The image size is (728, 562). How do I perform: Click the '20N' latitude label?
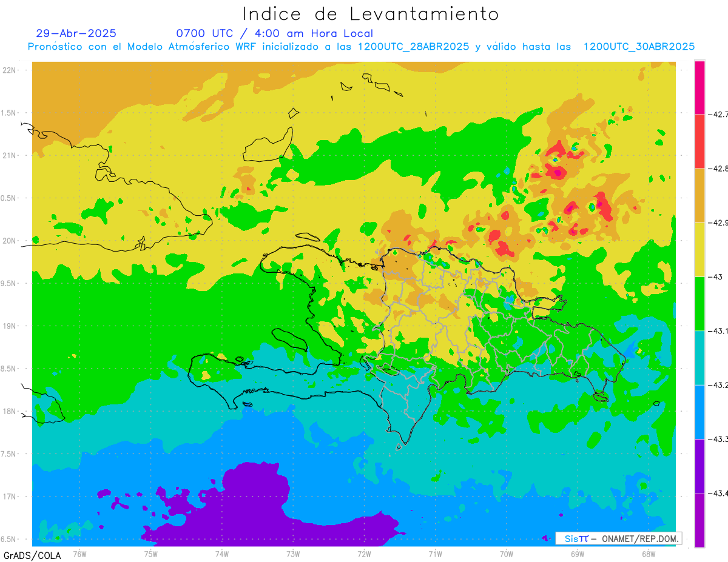click(x=10, y=241)
